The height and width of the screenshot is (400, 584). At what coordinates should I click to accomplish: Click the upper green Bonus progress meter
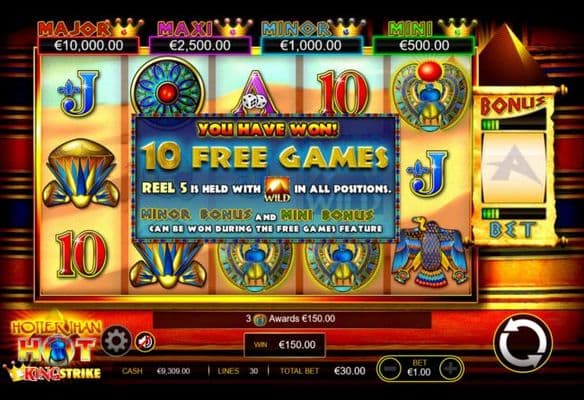[514, 125]
